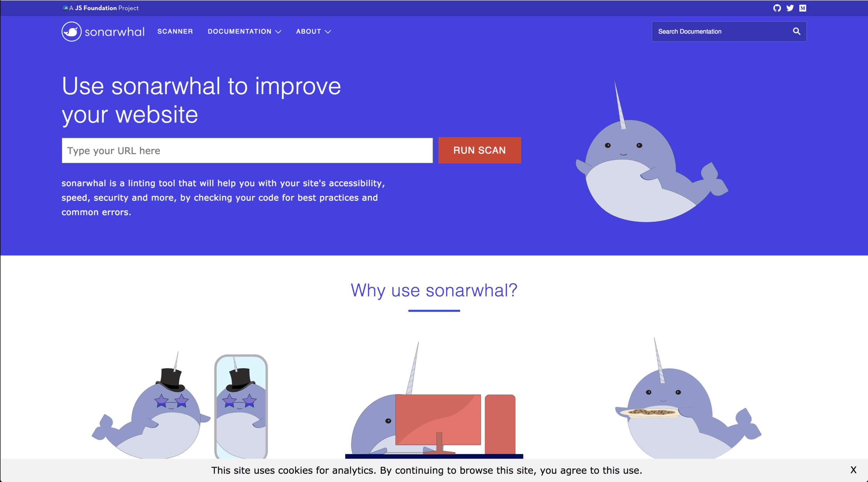
Task: Open the Medium icon link
Action: (803, 8)
